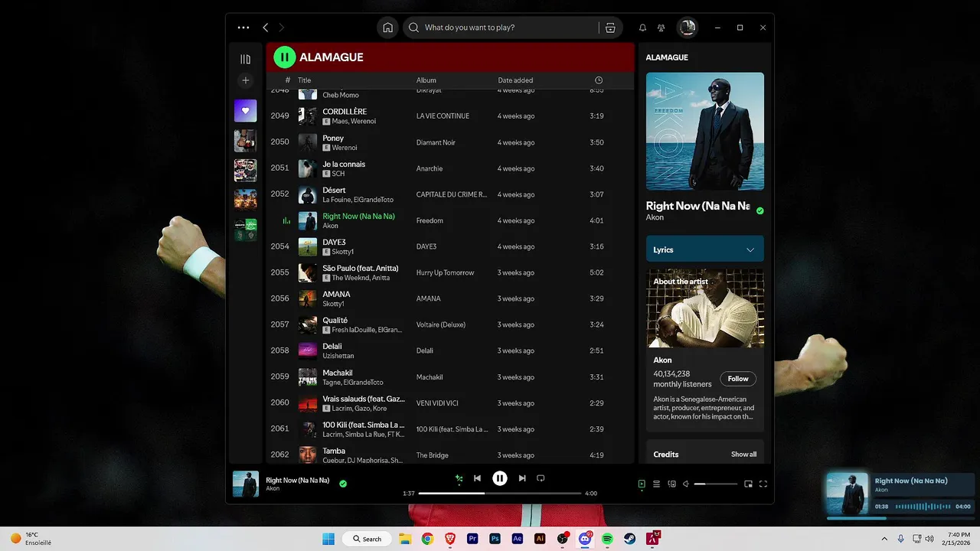The height and width of the screenshot is (551, 980).
Task: Toggle smart shuffle in the player bar
Action: click(459, 478)
